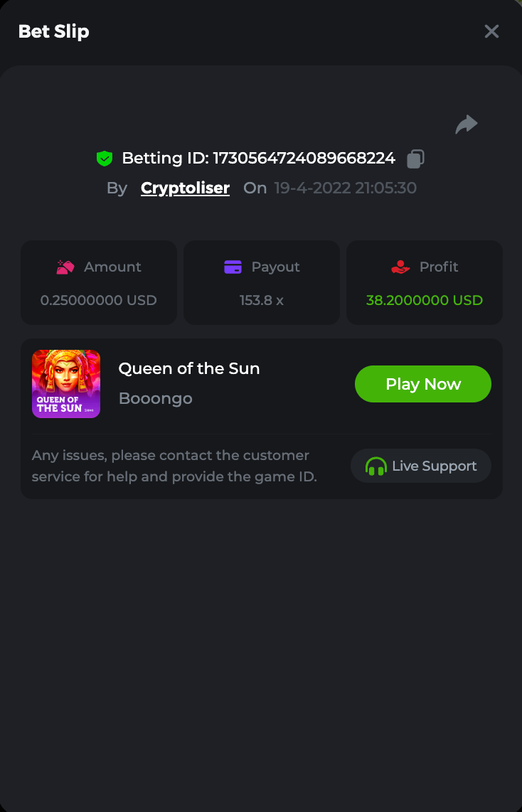
Task: Click the green headset support icon
Action: (375, 466)
